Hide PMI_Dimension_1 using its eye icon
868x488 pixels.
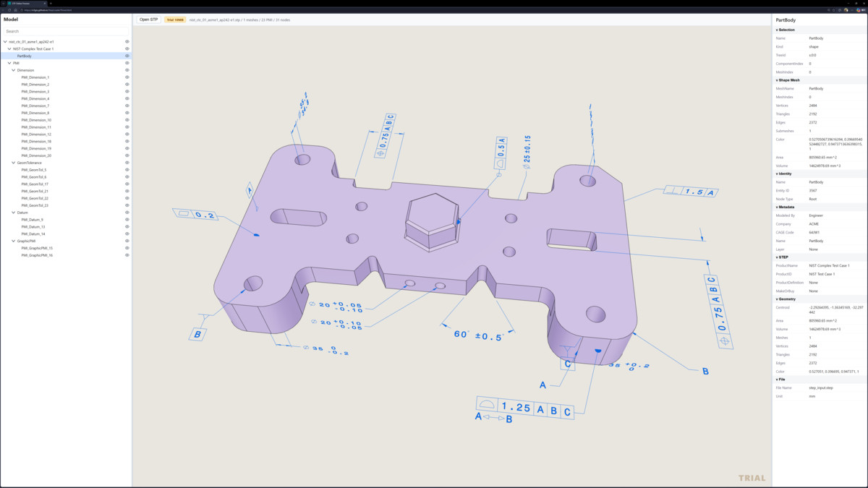(x=127, y=77)
